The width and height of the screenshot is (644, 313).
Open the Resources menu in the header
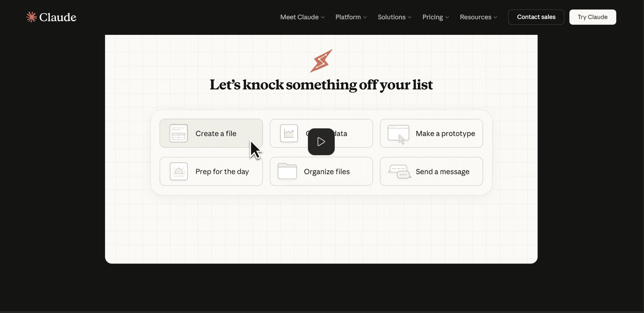click(x=478, y=17)
